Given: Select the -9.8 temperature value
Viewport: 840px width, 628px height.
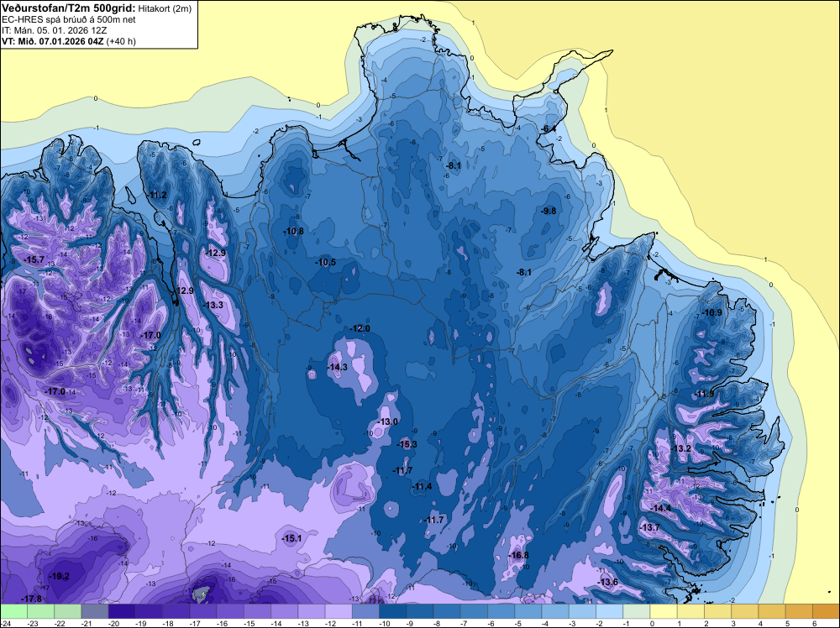Looking at the screenshot, I should click(548, 211).
